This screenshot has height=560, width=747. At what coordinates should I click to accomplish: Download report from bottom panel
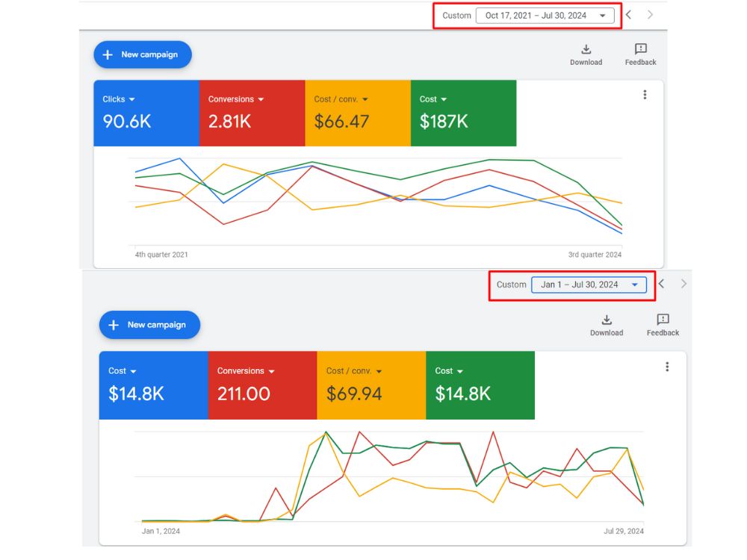(x=607, y=326)
